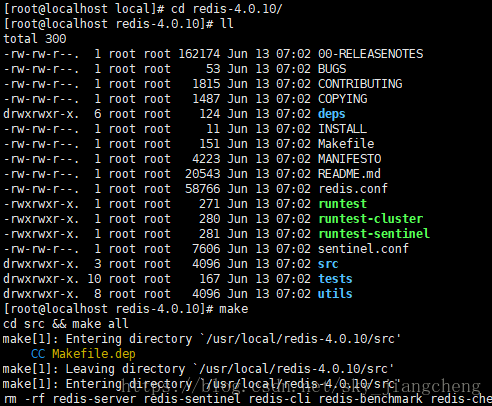
Task: Select the 1487 size of COPYING
Action: (206, 99)
